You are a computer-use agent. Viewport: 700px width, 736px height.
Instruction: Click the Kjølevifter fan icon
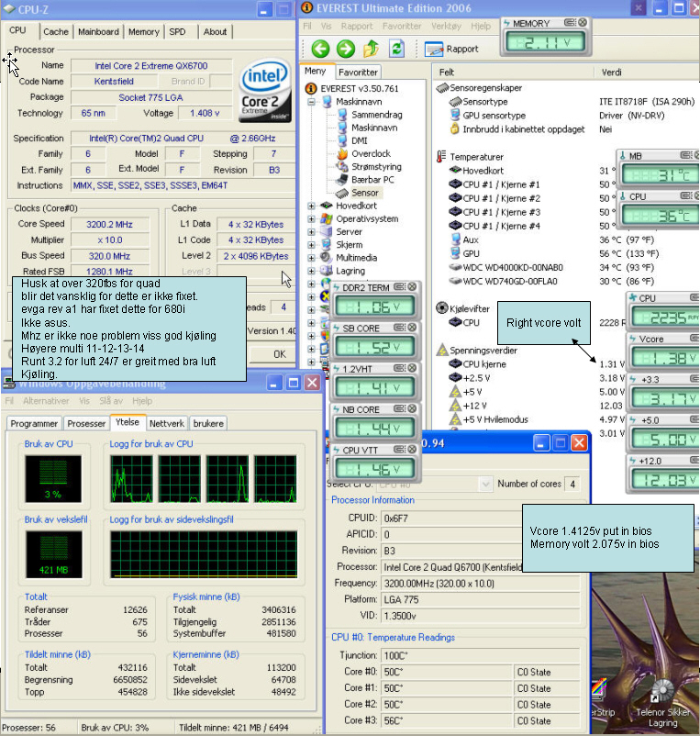pos(442,308)
